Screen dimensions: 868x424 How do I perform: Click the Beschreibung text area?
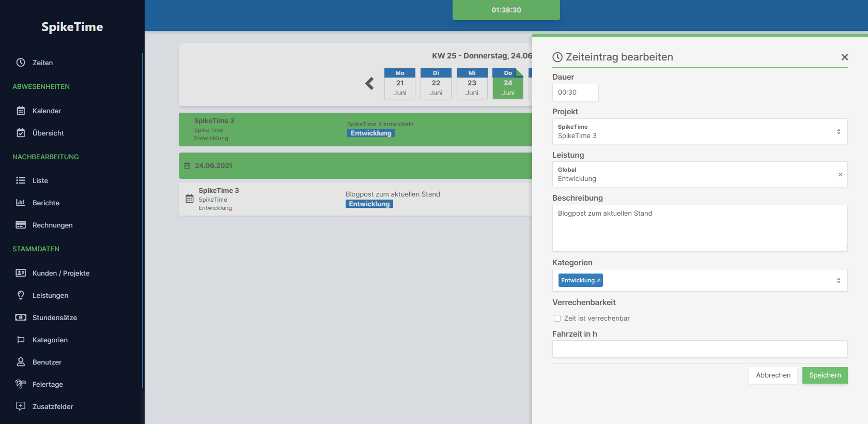pyautogui.click(x=700, y=229)
